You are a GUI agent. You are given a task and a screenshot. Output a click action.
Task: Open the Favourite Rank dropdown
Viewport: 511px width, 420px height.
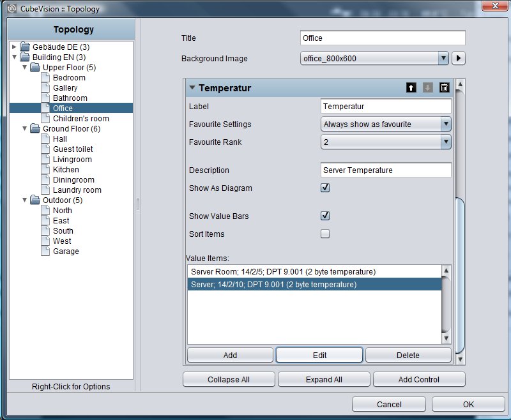pos(386,142)
